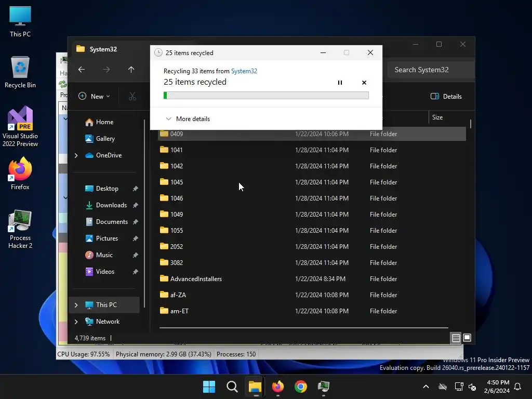Open the Recycle Bin desktop icon
This screenshot has width=532, height=399.
(x=20, y=72)
